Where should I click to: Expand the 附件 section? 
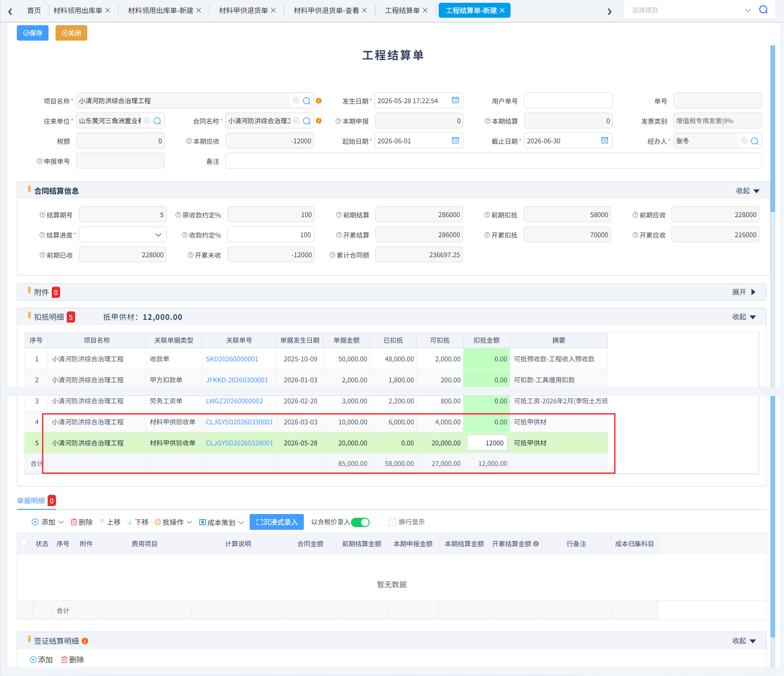(744, 292)
